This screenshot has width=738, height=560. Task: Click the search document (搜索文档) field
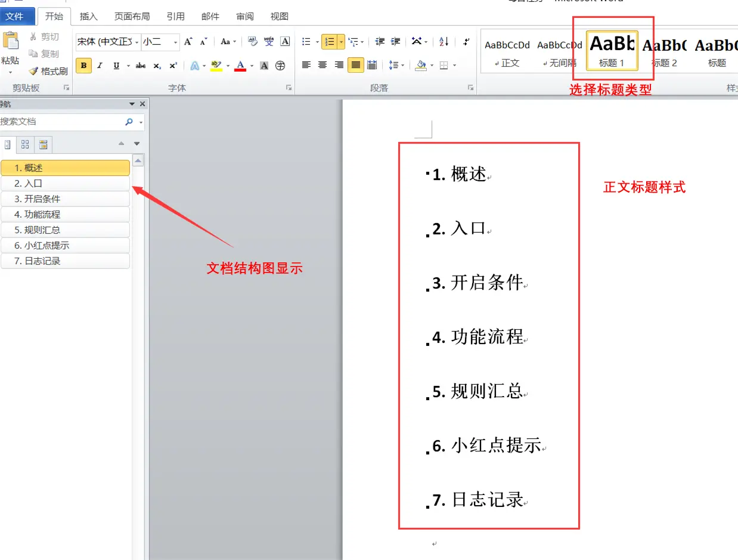(x=61, y=122)
